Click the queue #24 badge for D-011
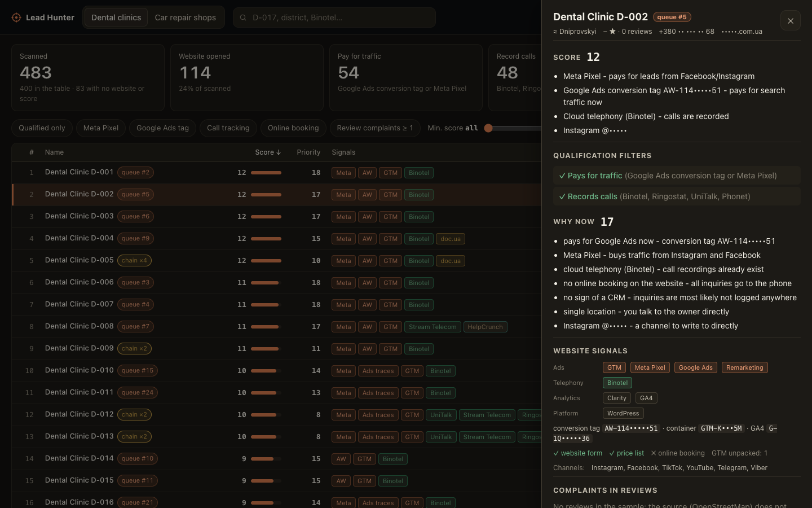This screenshot has width=812, height=508. (138, 393)
